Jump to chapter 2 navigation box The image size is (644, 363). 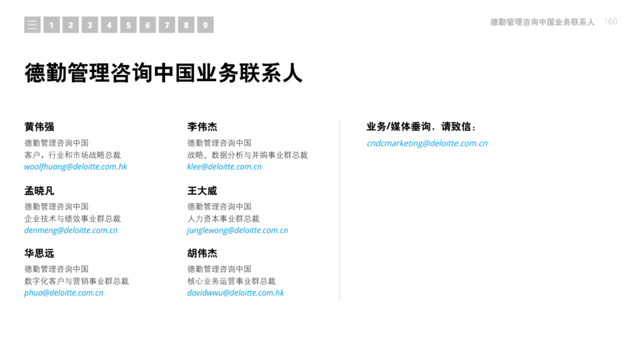pos(70,24)
